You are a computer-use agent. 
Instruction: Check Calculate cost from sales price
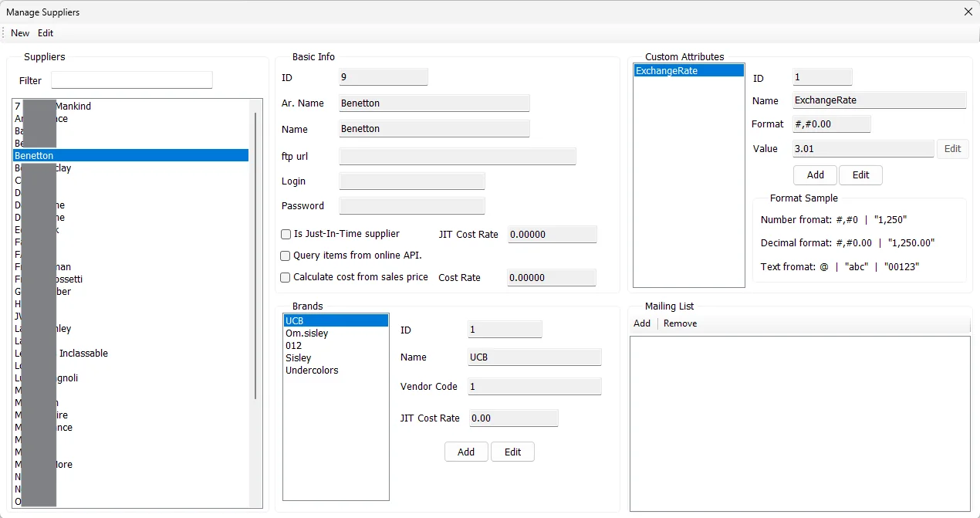click(286, 277)
